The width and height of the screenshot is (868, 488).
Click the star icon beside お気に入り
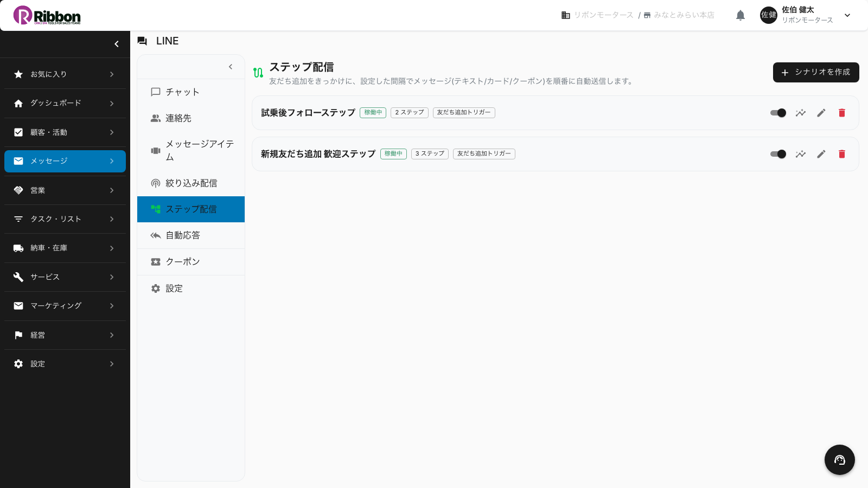[x=18, y=74]
